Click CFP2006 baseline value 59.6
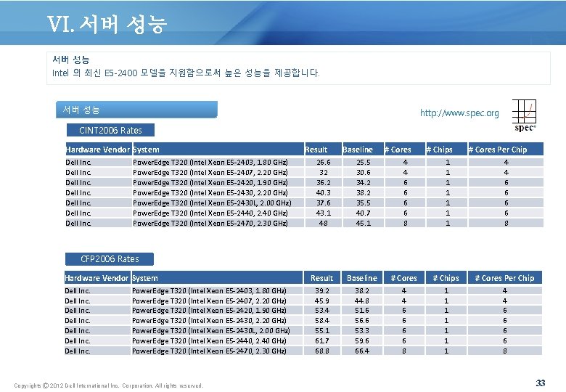Image resolution: width=566 pixels, height=392 pixels. [361, 340]
